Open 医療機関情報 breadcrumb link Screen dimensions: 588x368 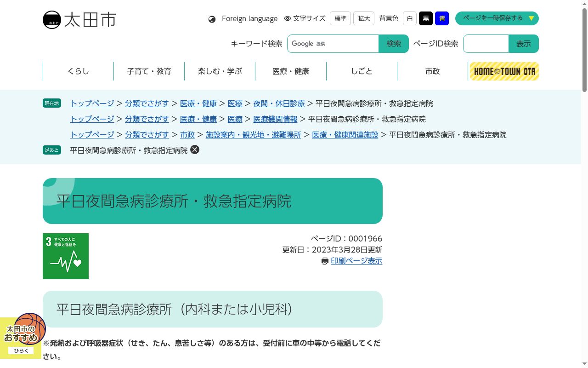click(275, 119)
